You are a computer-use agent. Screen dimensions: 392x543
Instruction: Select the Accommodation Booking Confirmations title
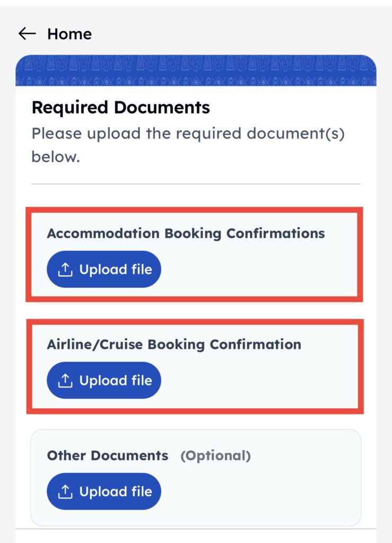[186, 233]
